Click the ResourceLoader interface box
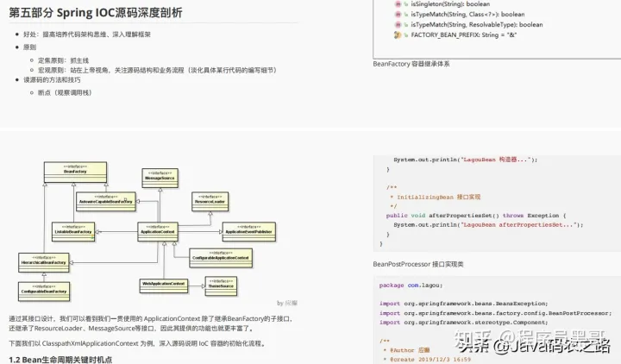 (x=210, y=201)
